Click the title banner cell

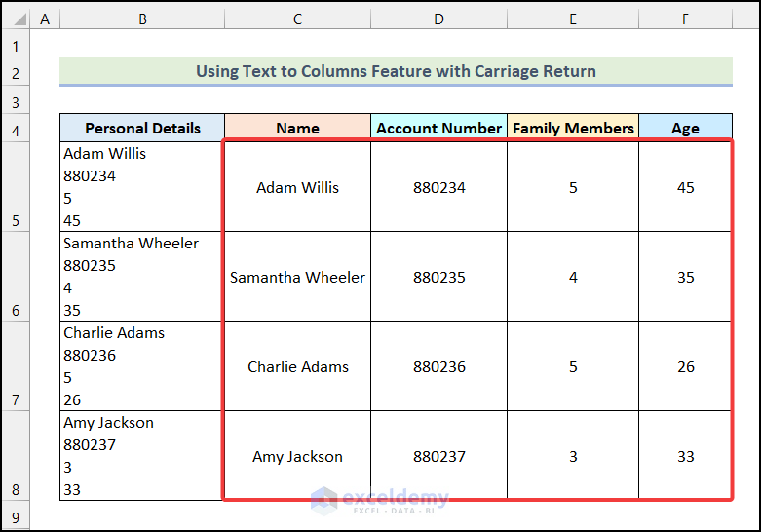pyautogui.click(x=396, y=71)
